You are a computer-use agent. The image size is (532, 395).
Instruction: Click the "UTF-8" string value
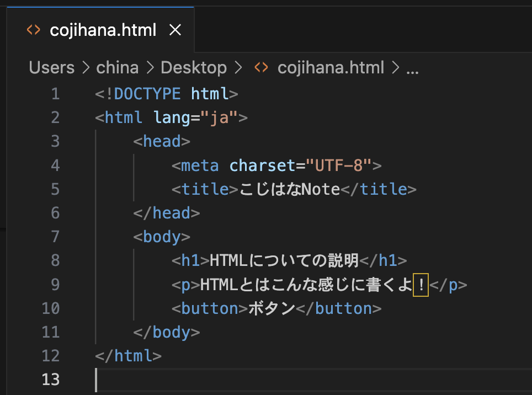339,166
